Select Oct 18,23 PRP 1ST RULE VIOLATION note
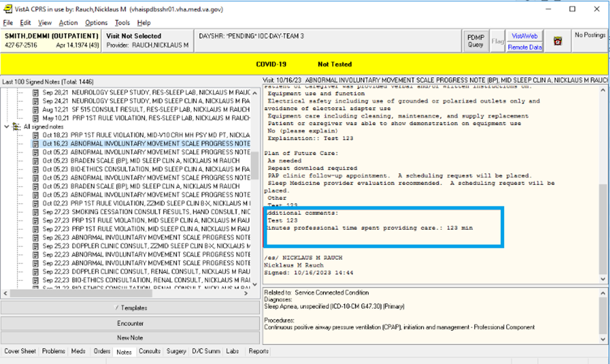The image size is (610, 364). click(146, 135)
